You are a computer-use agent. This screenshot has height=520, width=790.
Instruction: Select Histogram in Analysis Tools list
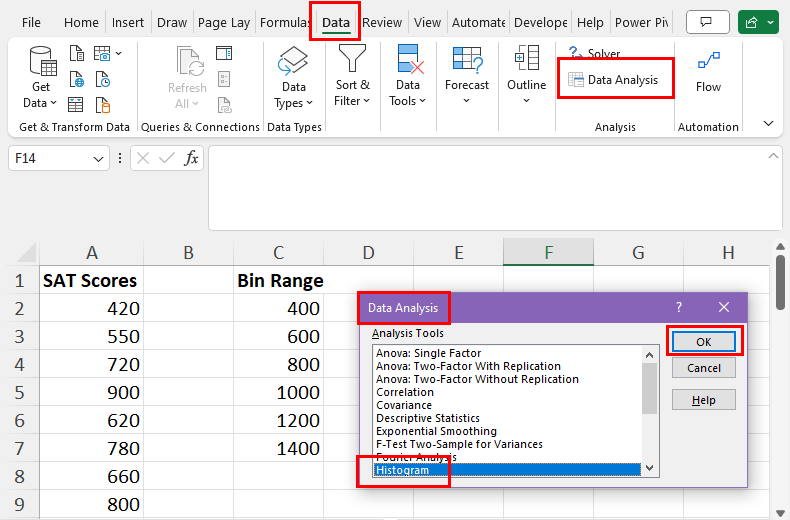click(x=508, y=470)
